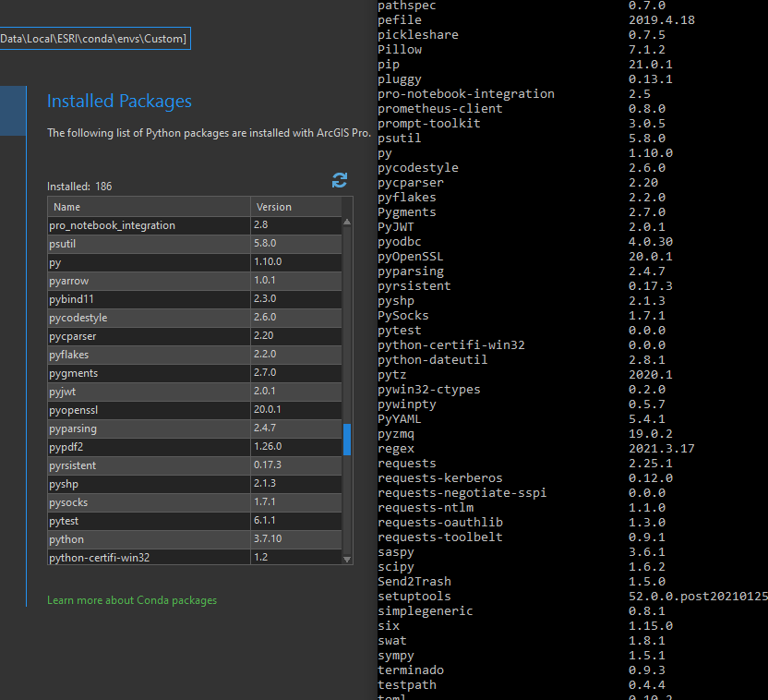The width and height of the screenshot is (768, 700).
Task: Click the package list scrollbar thumb
Action: [347, 440]
